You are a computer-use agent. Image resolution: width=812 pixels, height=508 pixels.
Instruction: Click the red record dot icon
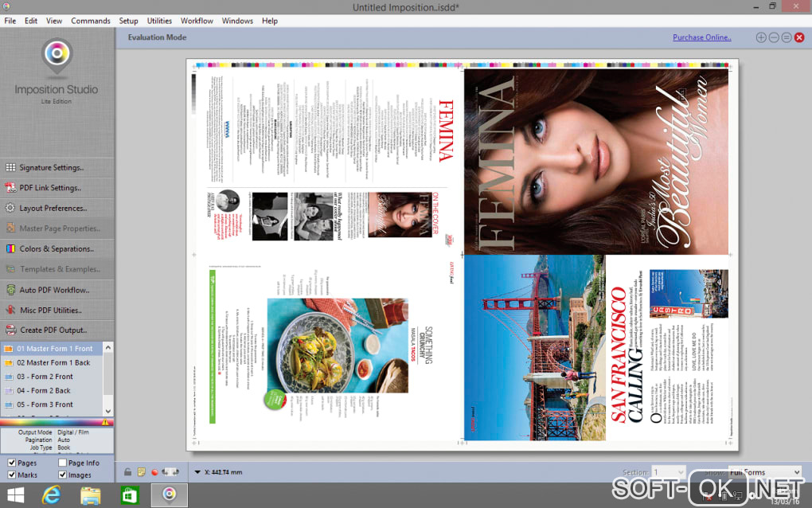click(154, 472)
